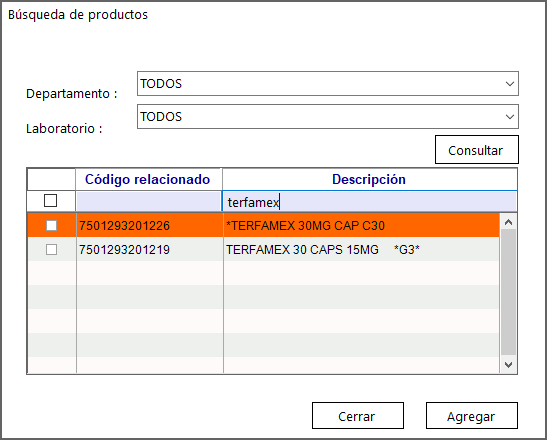Toggle the select-all checkbox in filter row
Screen dimensions: 547x440
51,201
